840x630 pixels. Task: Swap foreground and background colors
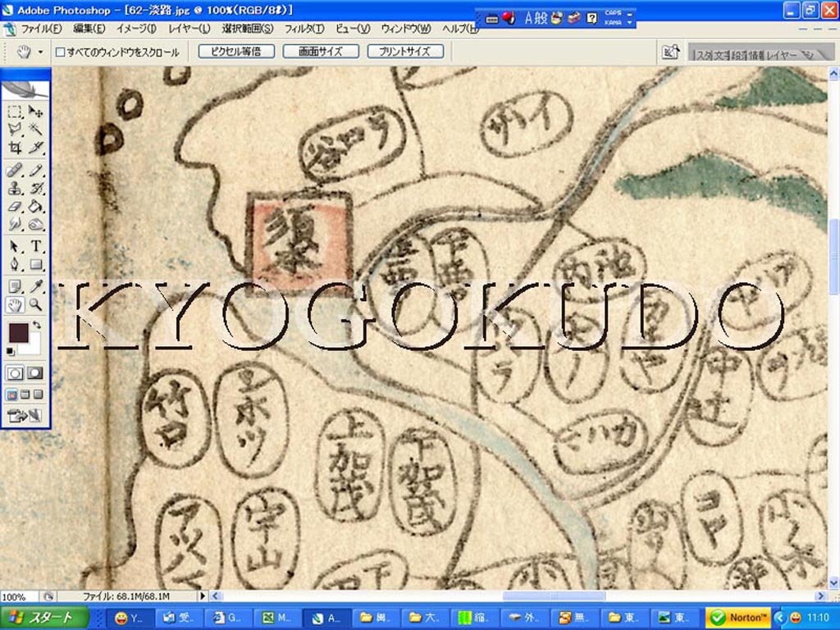click(36, 325)
